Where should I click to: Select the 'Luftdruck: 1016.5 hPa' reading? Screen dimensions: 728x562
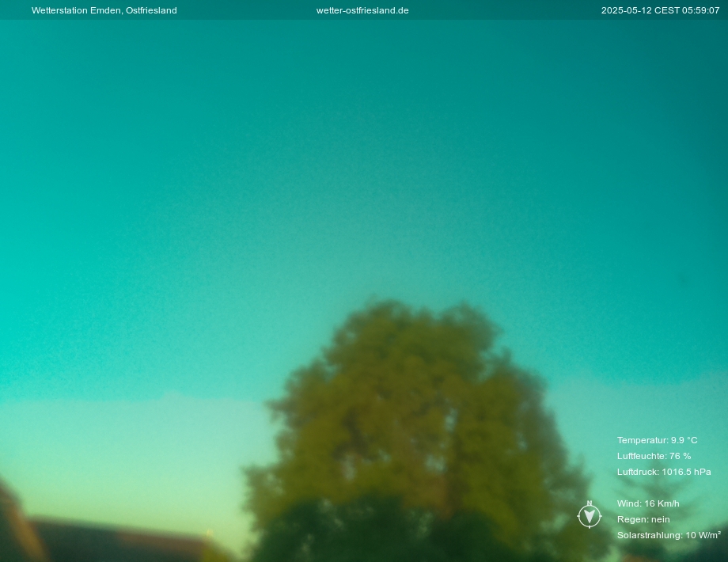[x=664, y=472]
